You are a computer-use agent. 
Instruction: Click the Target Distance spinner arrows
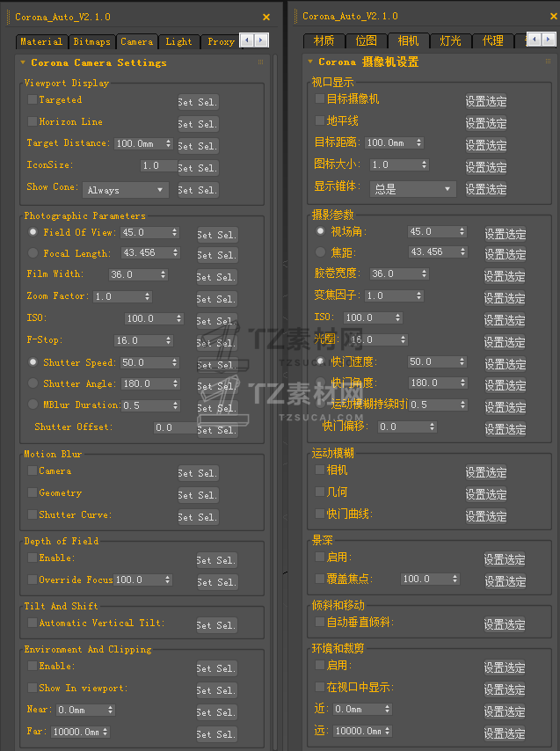click(x=168, y=143)
